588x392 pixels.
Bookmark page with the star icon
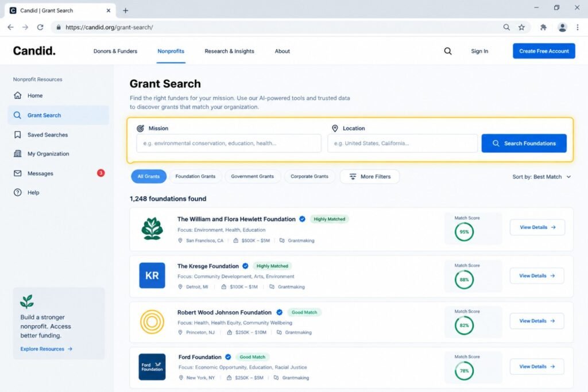click(521, 27)
